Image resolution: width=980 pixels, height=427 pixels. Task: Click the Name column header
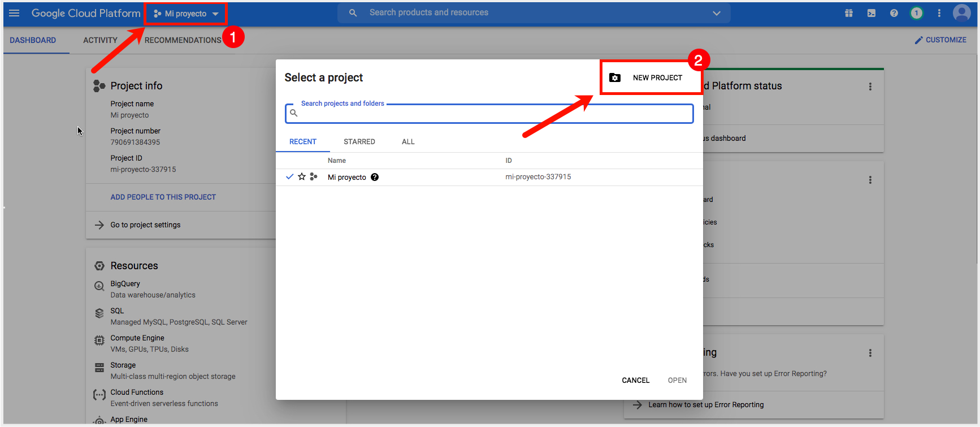pyautogui.click(x=337, y=161)
